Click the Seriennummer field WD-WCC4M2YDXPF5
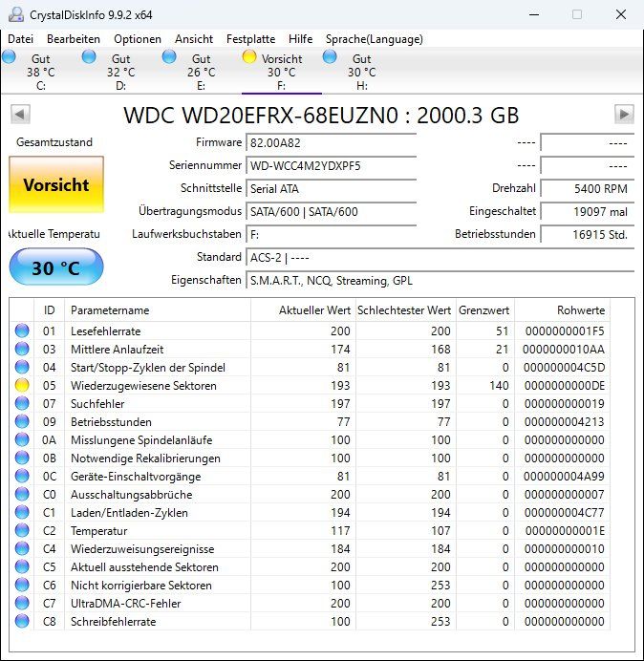 (331, 165)
